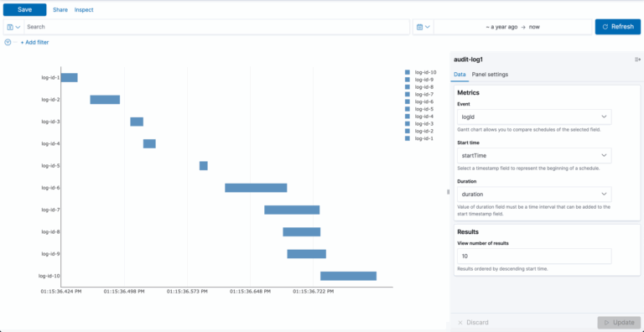Open the 'a year ago → now' date range
This screenshot has height=332, width=644.
point(512,27)
